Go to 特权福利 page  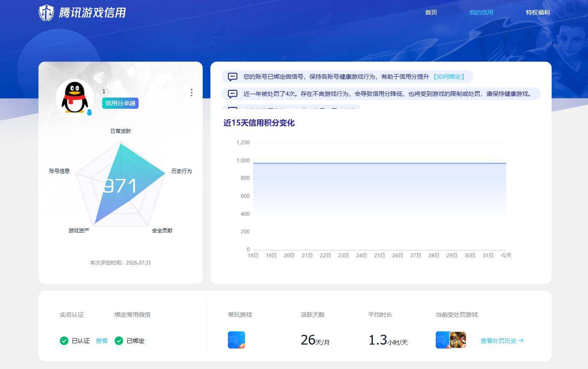pos(538,12)
